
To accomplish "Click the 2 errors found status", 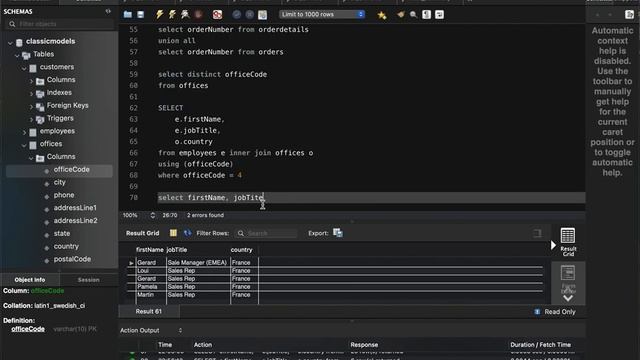I will (x=205, y=215).
